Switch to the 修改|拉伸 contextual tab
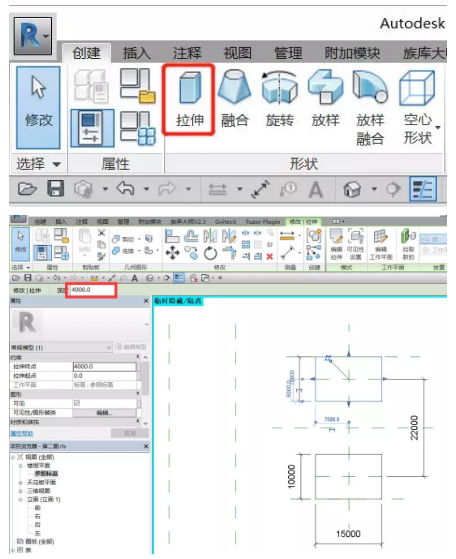456x559 pixels. [x=303, y=221]
